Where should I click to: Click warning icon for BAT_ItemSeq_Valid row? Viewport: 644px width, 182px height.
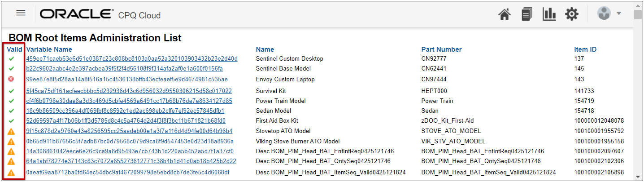click(x=12, y=172)
